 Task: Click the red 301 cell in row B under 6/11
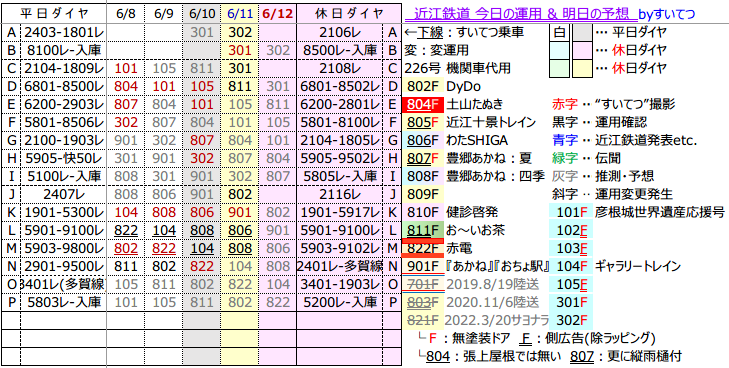(x=240, y=50)
